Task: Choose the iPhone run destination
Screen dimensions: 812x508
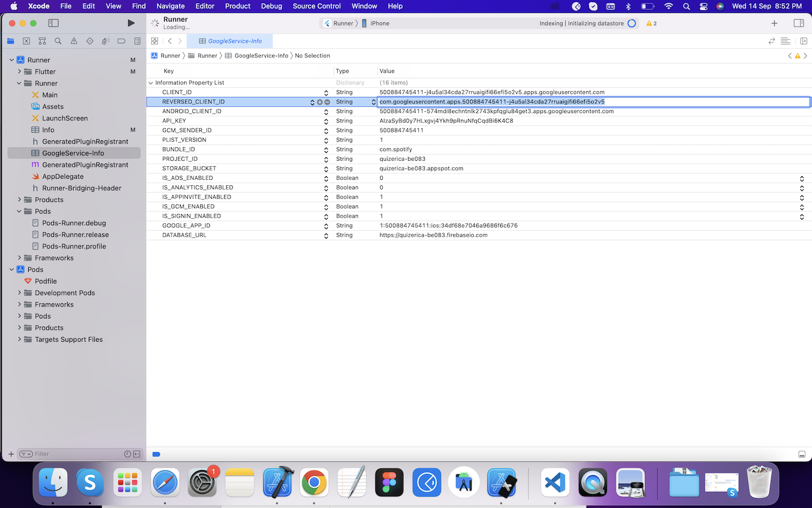Action: click(375, 23)
